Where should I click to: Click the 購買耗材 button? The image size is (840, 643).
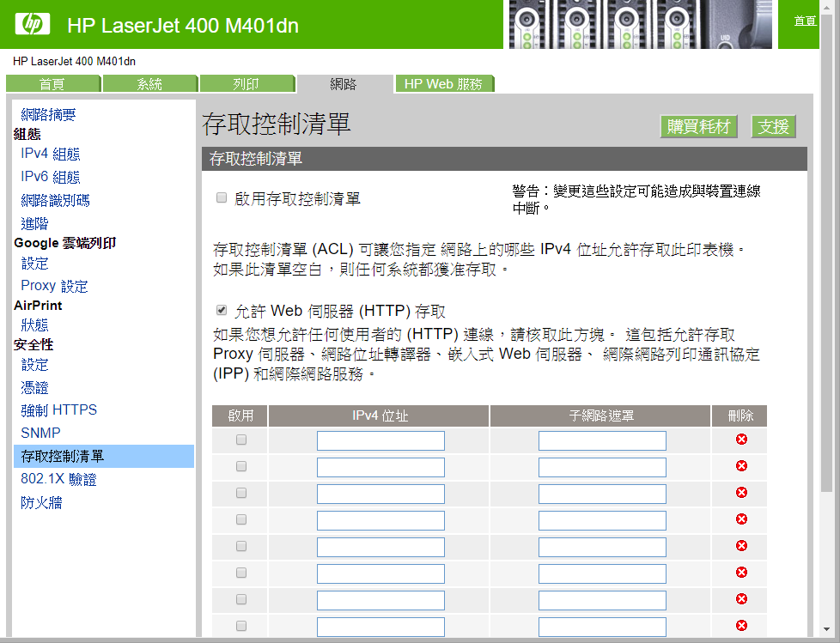click(x=698, y=126)
